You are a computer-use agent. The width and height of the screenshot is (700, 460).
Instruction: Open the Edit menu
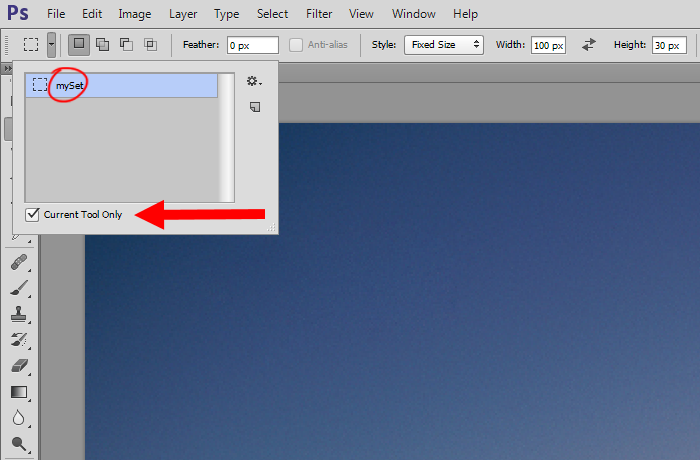(x=92, y=14)
